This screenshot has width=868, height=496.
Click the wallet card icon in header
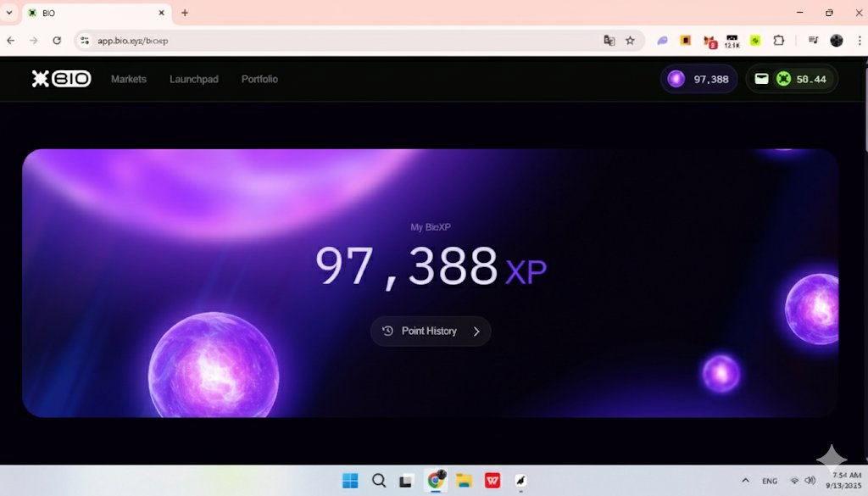(x=762, y=79)
